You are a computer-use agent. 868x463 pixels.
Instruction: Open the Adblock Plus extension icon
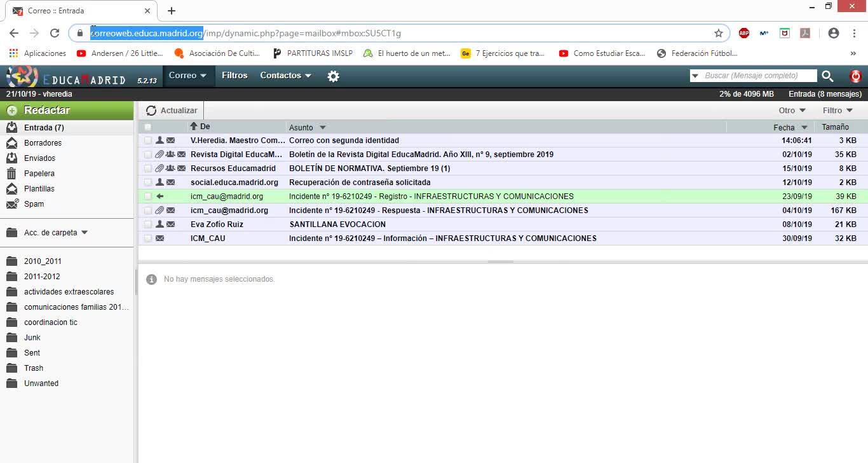click(x=744, y=33)
